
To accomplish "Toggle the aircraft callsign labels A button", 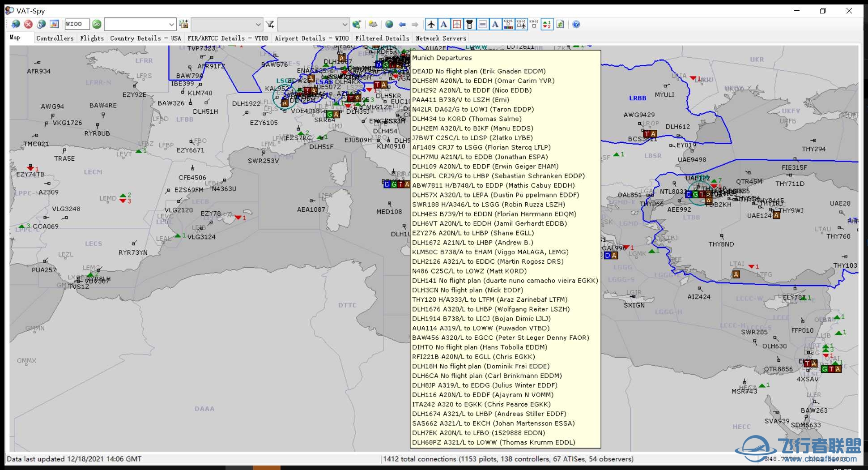I will tap(444, 24).
